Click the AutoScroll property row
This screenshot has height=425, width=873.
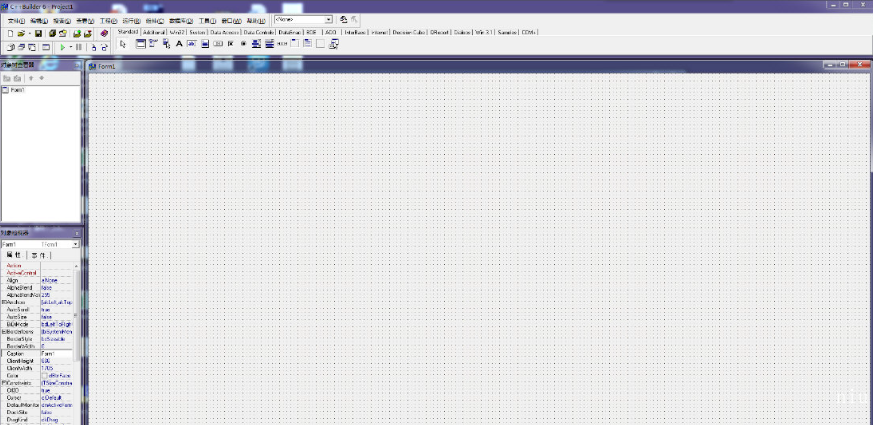click(x=37, y=310)
